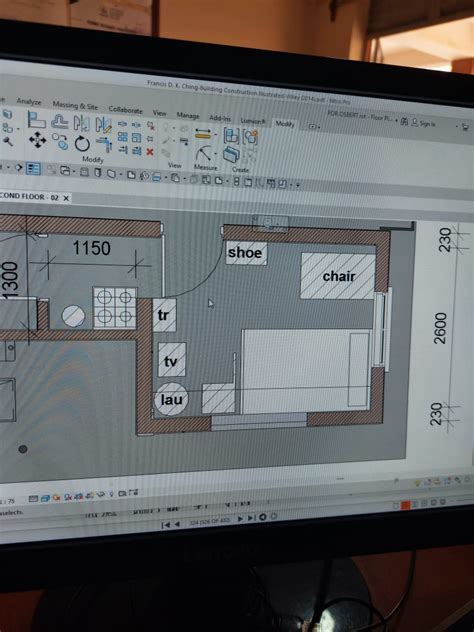Go to previous page in PDF navigation
The width and height of the screenshot is (474, 632).
[x=177, y=524]
